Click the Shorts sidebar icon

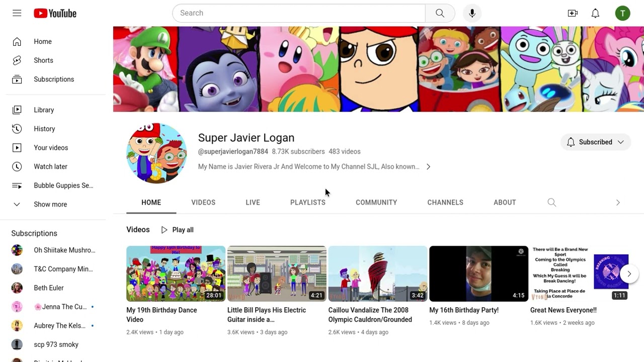point(17,60)
